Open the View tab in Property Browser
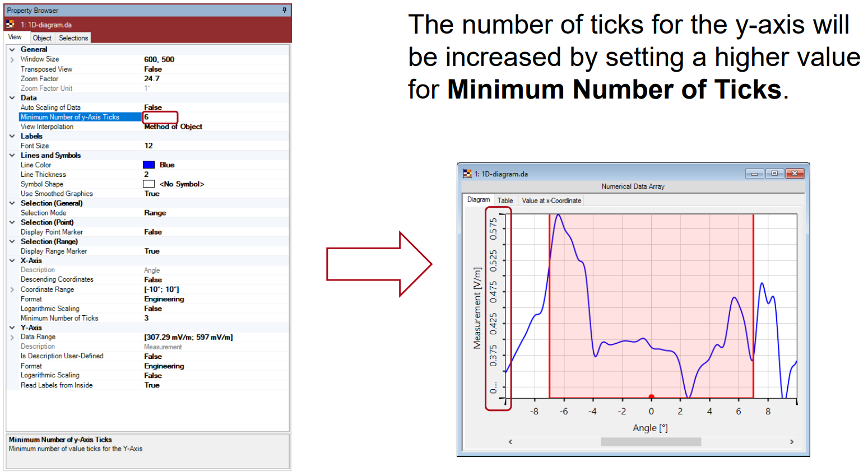 pyautogui.click(x=15, y=38)
